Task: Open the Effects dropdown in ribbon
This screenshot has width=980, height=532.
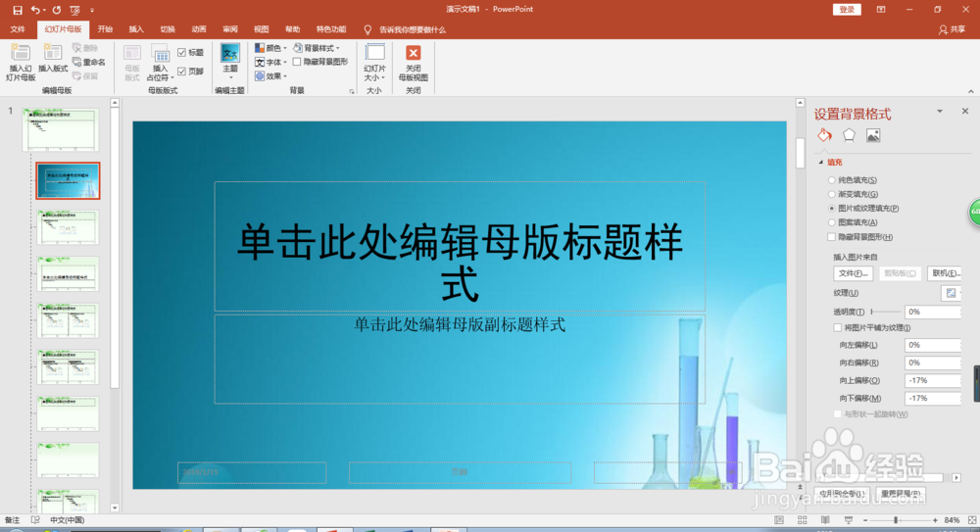Action: click(270, 76)
